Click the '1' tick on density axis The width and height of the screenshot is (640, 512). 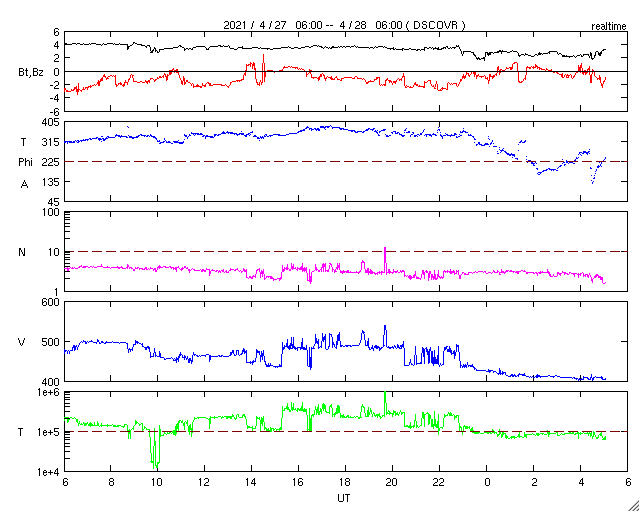point(57,292)
